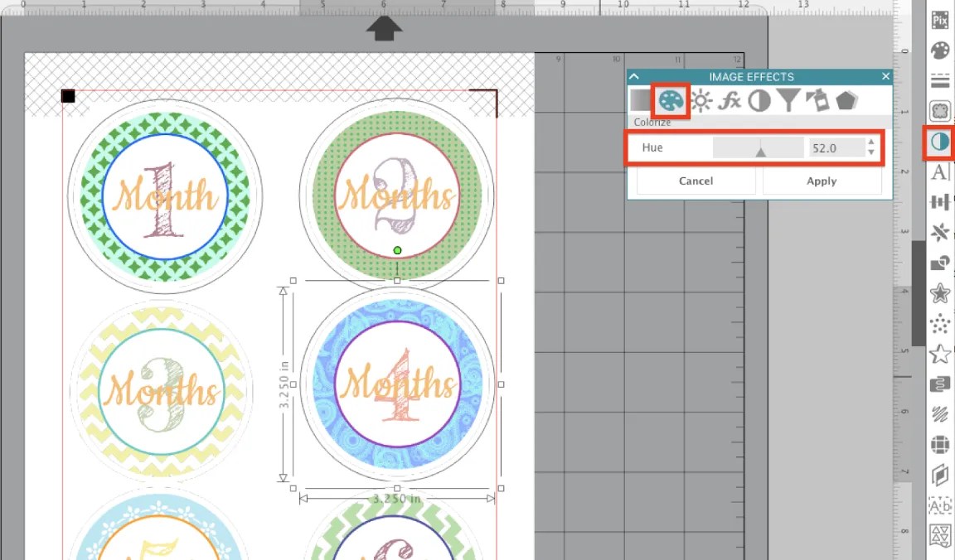Apply the Colorize effect
955x560 pixels.
(822, 181)
